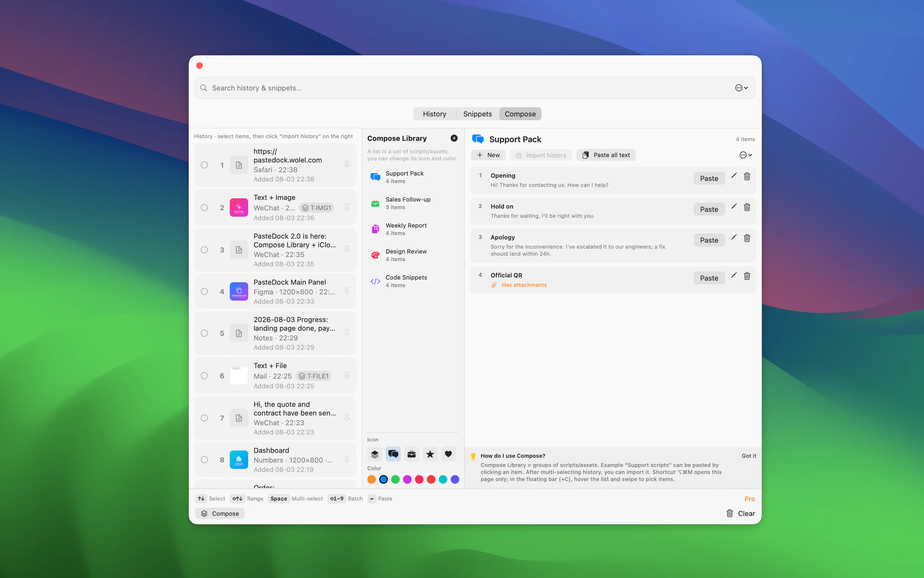The width and height of the screenshot is (924, 578).
Task: Open Support Pack more options dropdown
Action: (x=746, y=155)
